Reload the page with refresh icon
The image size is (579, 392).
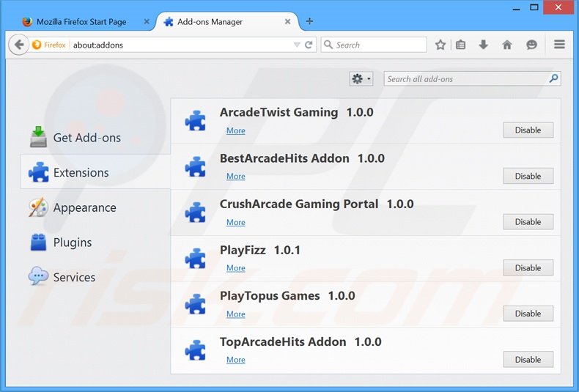(x=309, y=45)
